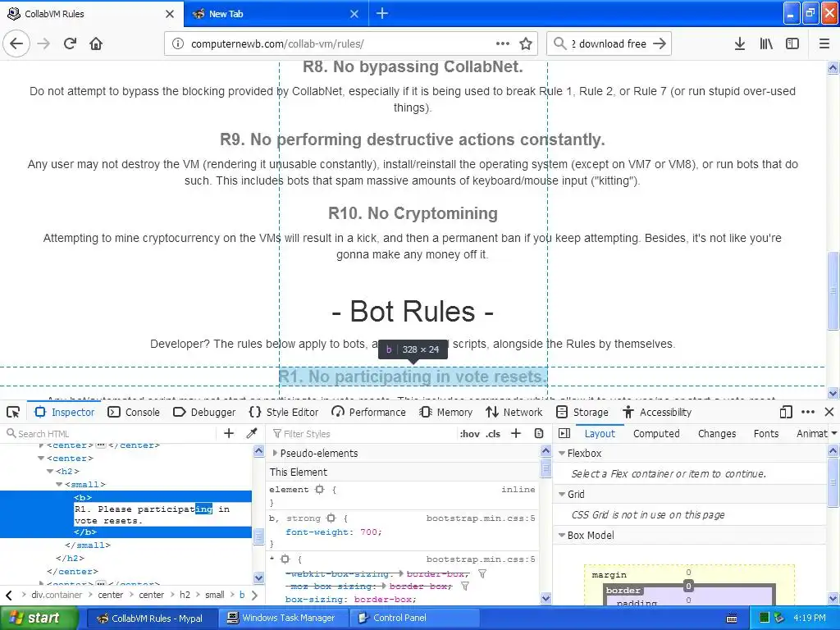Switch to the Changes sidebar tab
The width and height of the screenshot is (840, 630).
pyautogui.click(x=717, y=433)
